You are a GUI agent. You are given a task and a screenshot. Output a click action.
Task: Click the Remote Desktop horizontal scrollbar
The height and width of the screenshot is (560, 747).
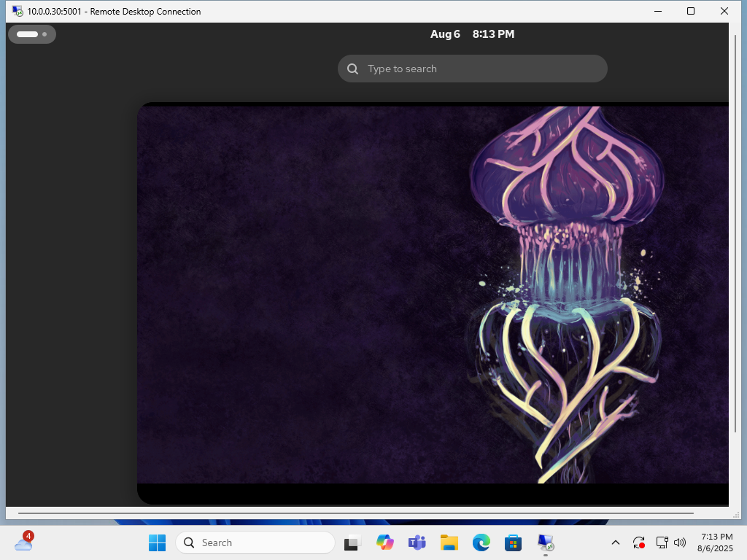pos(355,513)
